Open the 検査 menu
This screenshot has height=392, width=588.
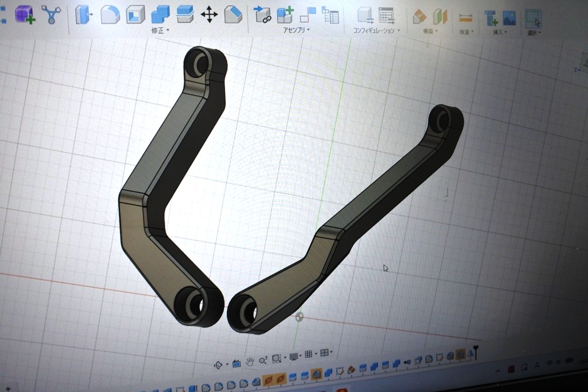[x=465, y=32]
